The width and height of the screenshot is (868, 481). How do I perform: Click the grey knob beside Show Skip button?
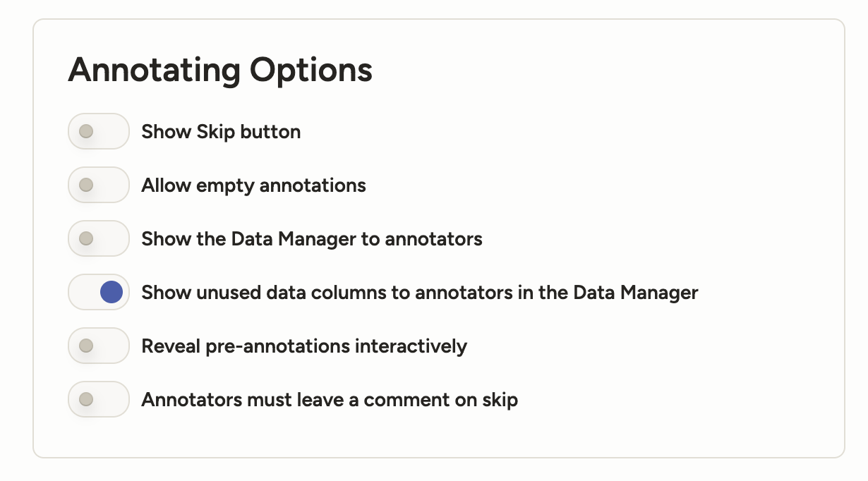[86, 131]
